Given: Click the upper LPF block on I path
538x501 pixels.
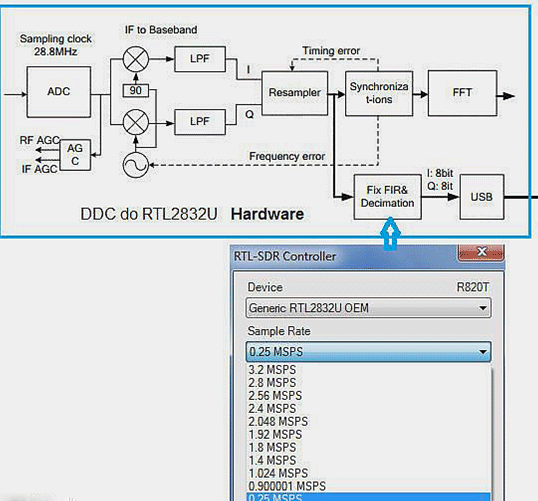Looking at the screenshot, I should click(200, 59).
